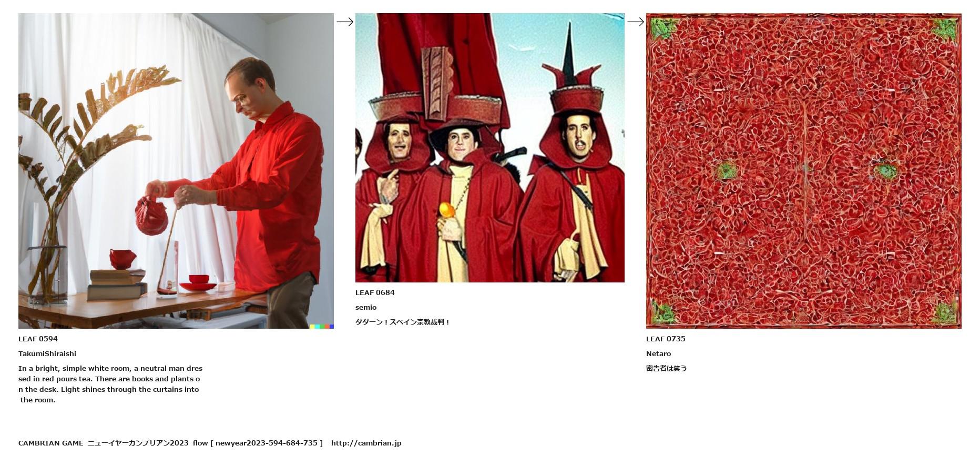The height and width of the screenshot is (456, 980).
Task: Select author name Netaro
Action: (658, 353)
